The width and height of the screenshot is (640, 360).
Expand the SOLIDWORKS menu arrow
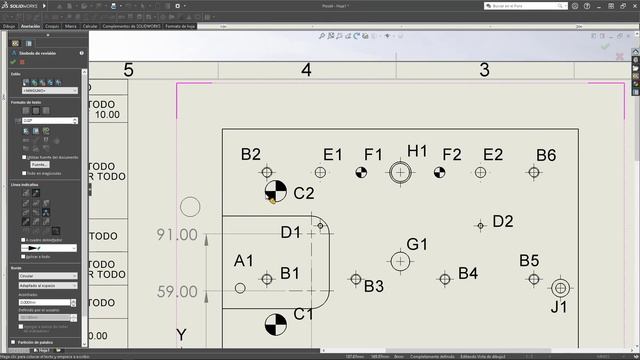point(44,6)
